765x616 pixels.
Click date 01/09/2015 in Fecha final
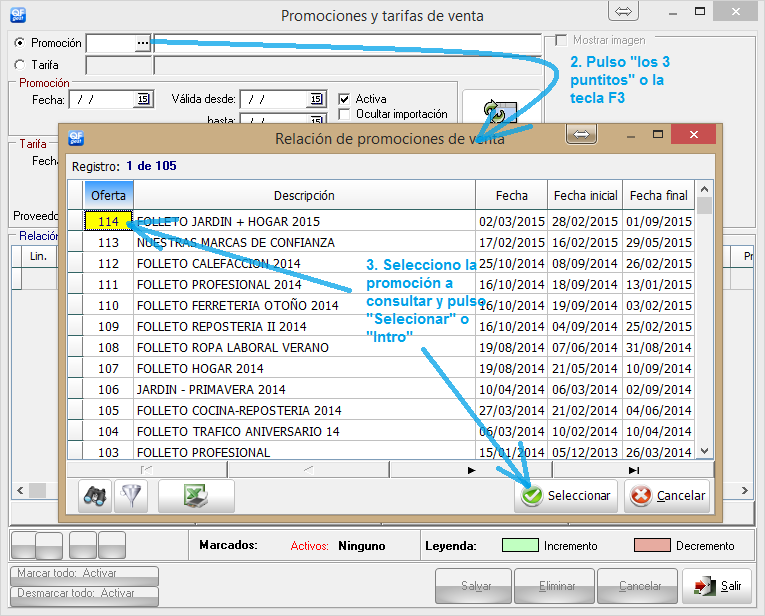coord(659,221)
